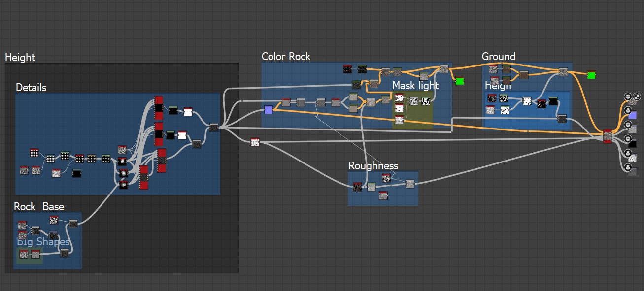Click the Rock Base frame label
This screenshot has height=291, width=644.
(39, 207)
